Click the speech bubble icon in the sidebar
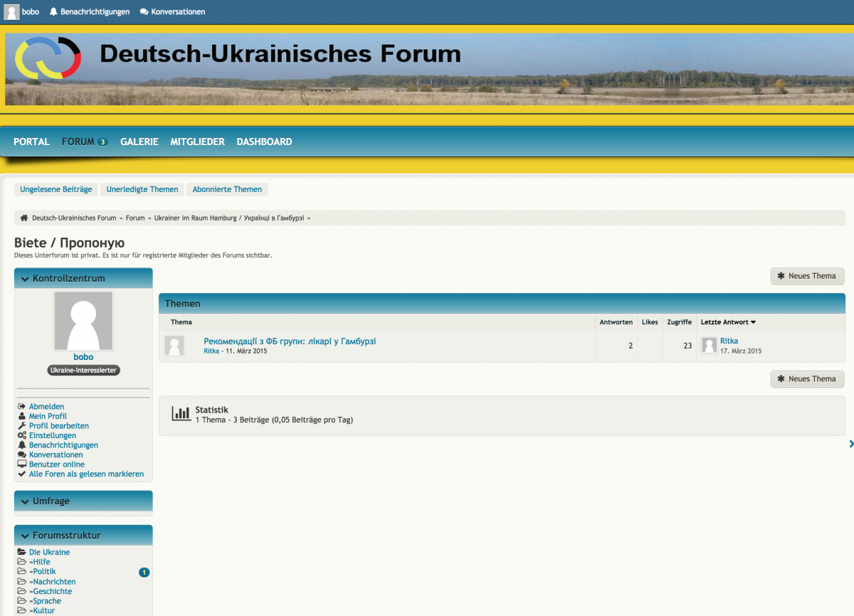The height and width of the screenshot is (616, 854). tap(22, 455)
